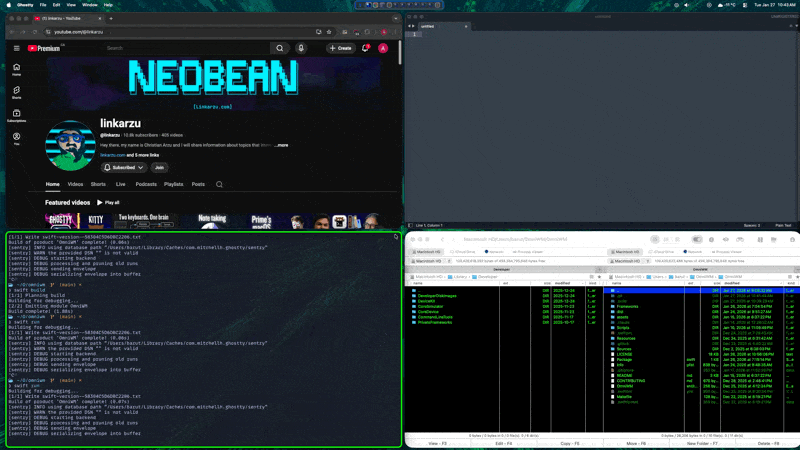The height and width of the screenshot is (450, 800).
Task: Open the File menu in the menu bar
Action: pos(43,5)
